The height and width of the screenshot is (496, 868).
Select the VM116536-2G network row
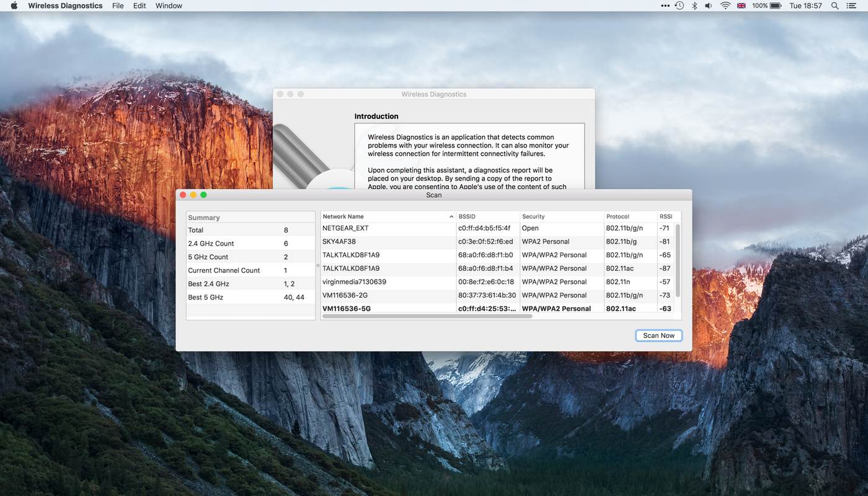click(497, 295)
